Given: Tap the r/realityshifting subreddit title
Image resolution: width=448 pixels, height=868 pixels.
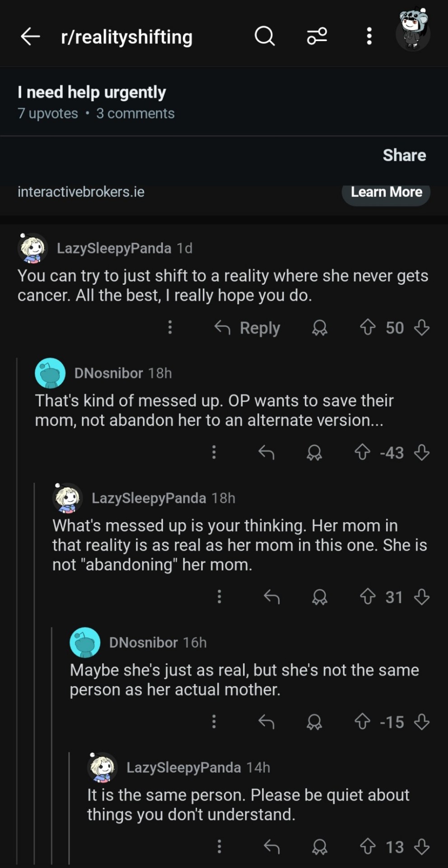Looking at the screenshot, I should (126, 37).
